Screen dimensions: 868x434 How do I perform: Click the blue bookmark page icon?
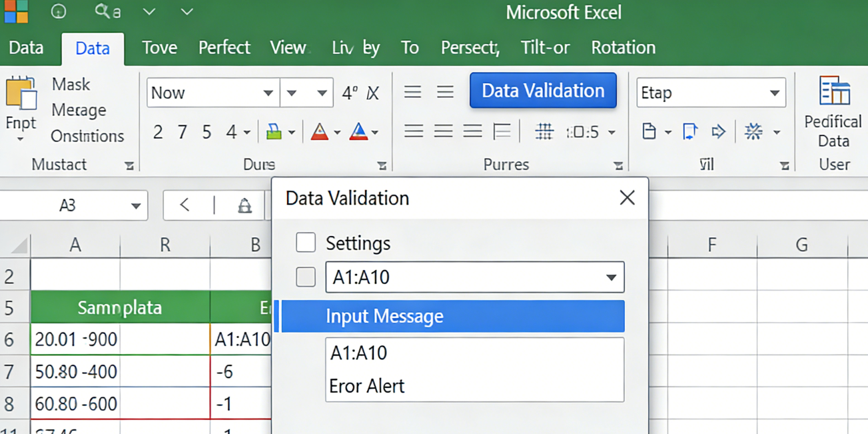pos(690,131)
